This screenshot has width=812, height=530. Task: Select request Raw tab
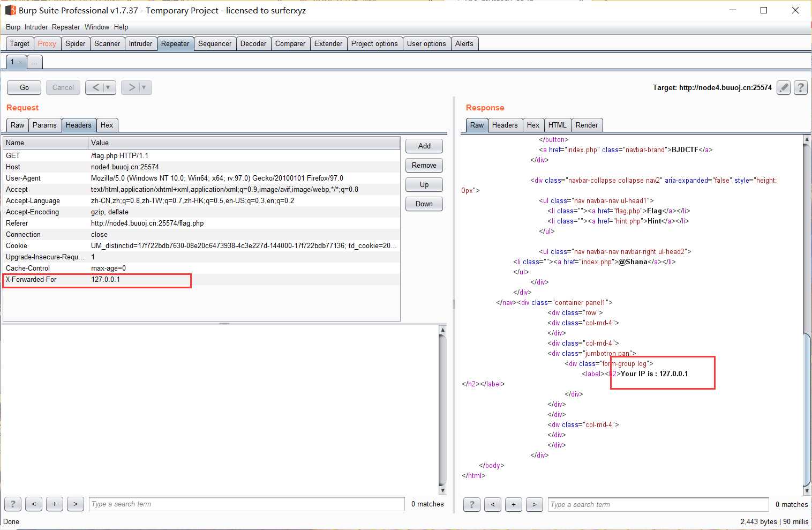[x=18, y=125]
